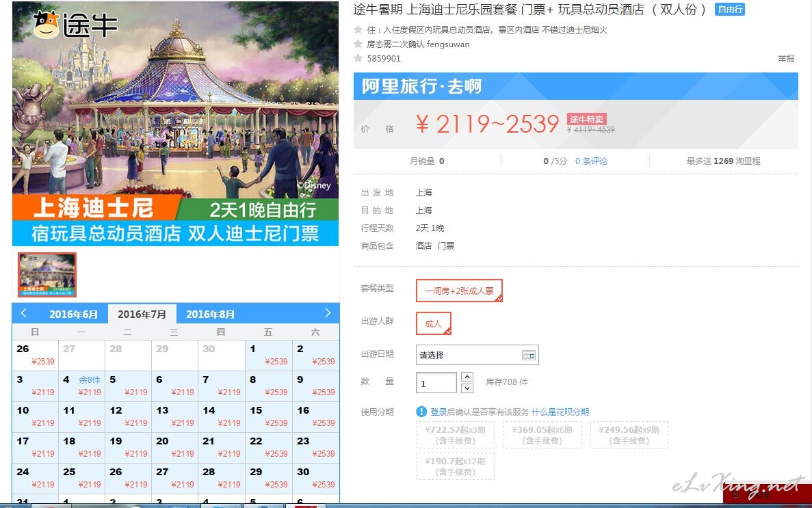Switch calendar to 2016年6月 tab

73,315
